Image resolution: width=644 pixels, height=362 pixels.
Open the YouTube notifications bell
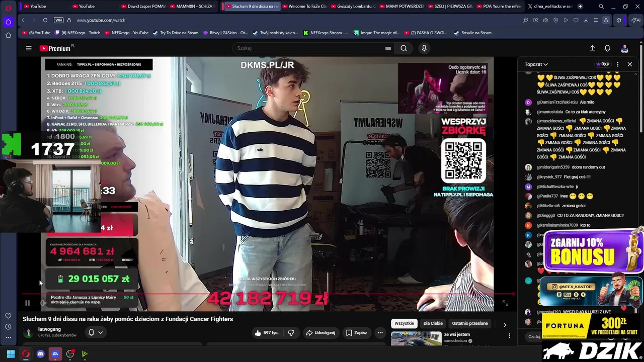607,48
